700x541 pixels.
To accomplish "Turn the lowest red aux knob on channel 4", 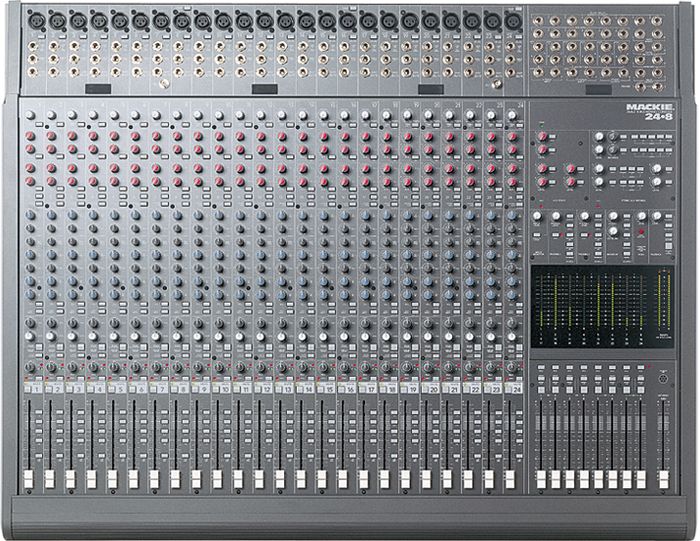I will 93,181.
